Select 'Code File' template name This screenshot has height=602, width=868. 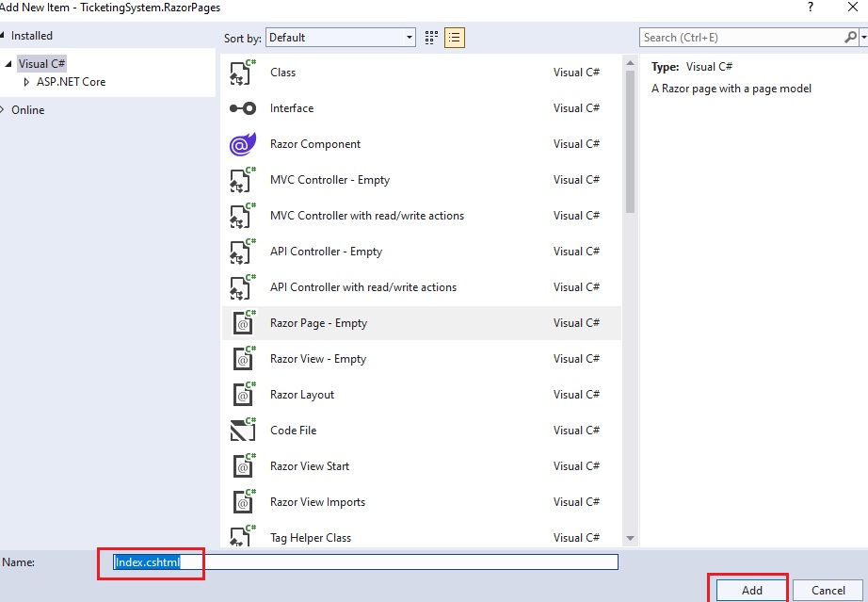pyautogui.click(x=293, y=431)
